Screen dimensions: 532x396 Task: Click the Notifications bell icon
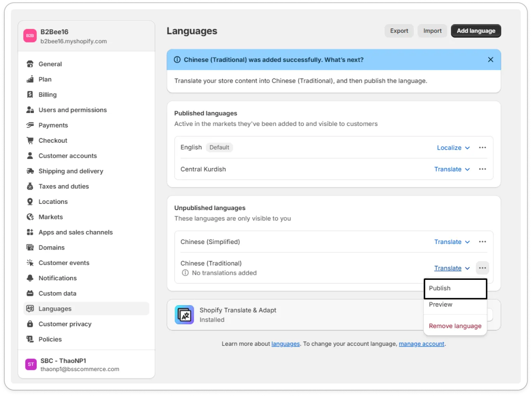coord(30,278)
